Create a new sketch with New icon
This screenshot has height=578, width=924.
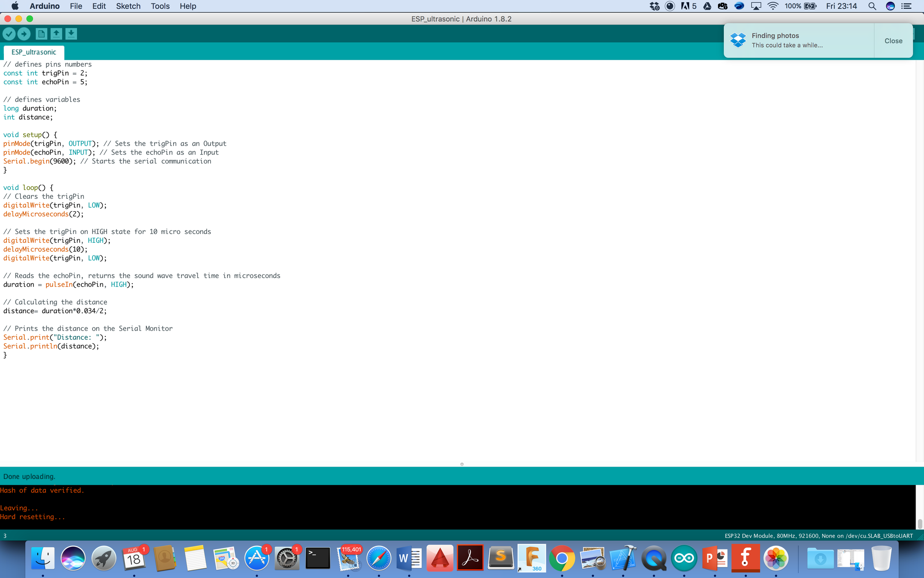click(x=41, y=34)
